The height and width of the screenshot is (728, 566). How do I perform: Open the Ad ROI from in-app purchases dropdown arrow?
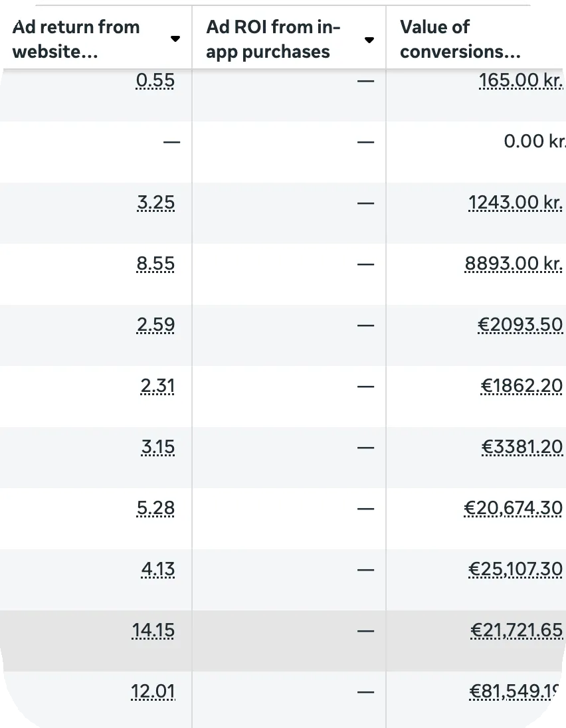click(369, 40)
